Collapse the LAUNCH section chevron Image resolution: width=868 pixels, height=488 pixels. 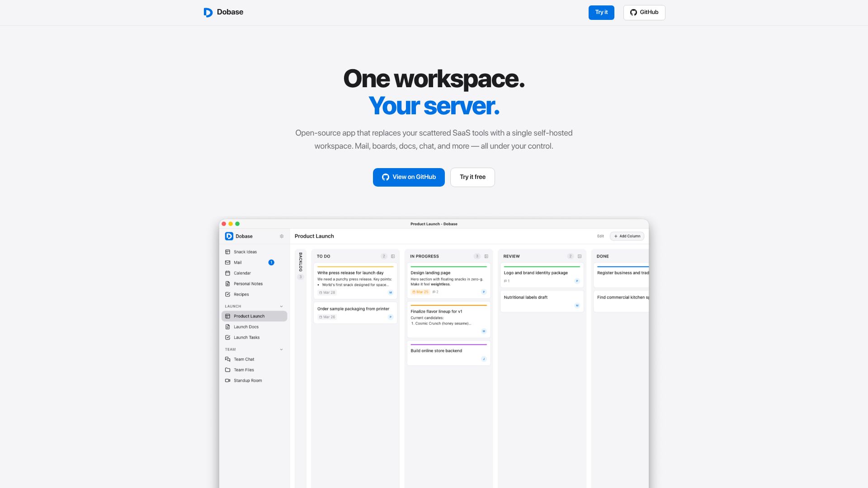tap(281, 306)
